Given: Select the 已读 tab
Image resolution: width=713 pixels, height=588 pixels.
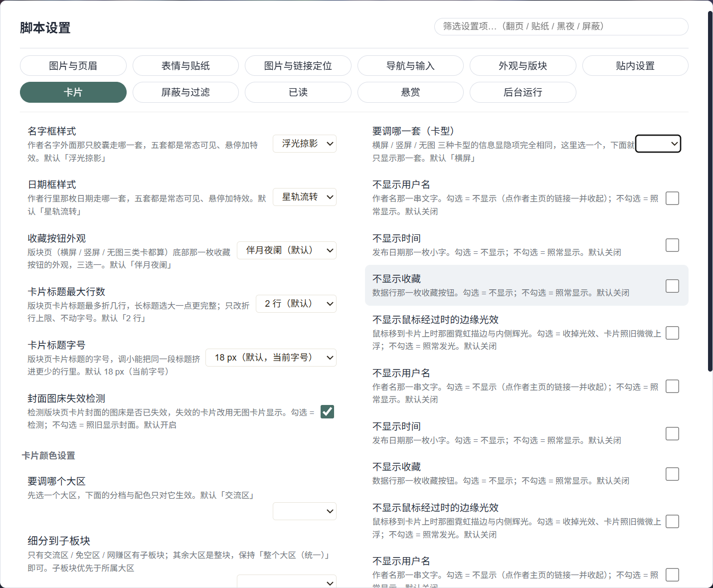Looking at the screenshot, I should [298, 92].
